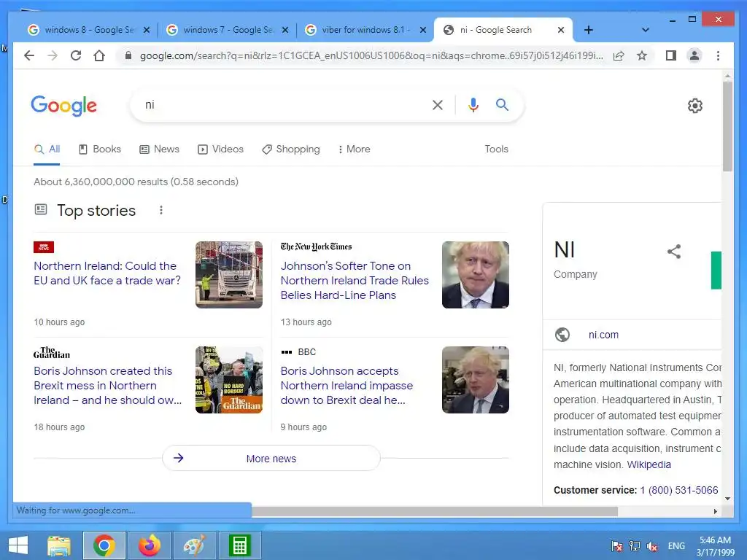The height and width of the screenshot is (560, 747).
Task: Open Chrome side panel
Action: pyautogui.click(x=671, y=55)
